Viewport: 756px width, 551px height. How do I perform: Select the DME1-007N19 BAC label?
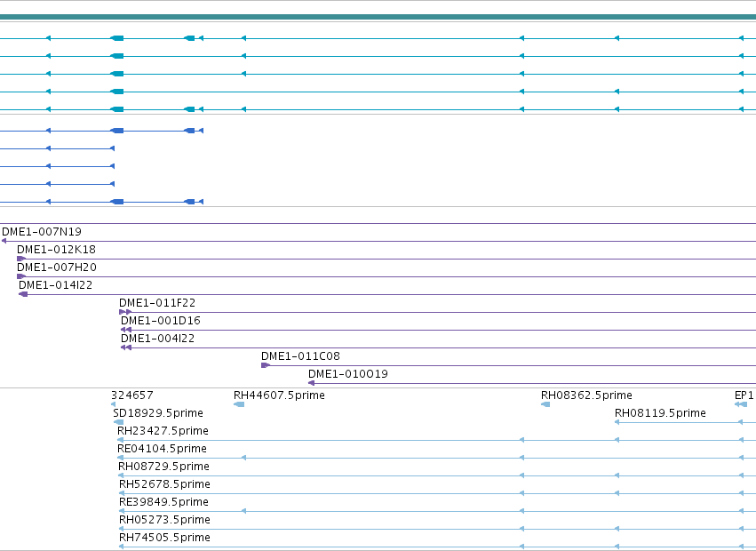tap(42, 232)
